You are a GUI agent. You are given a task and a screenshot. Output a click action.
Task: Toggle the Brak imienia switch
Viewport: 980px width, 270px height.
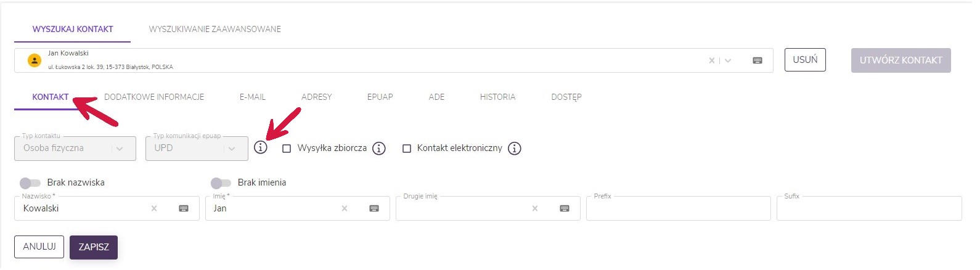point(221,182)
